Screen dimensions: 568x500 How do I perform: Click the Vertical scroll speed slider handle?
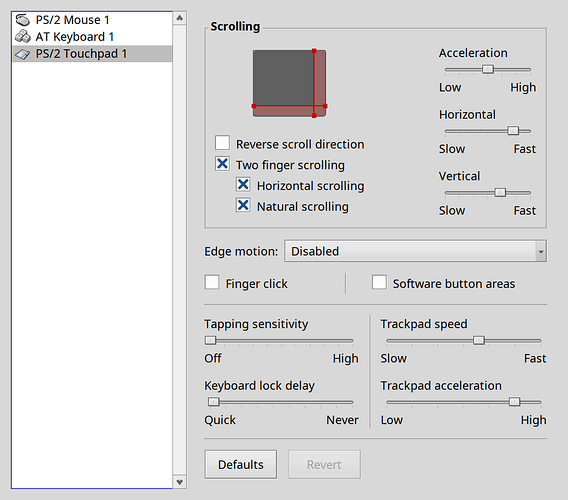tap(500, 192)
